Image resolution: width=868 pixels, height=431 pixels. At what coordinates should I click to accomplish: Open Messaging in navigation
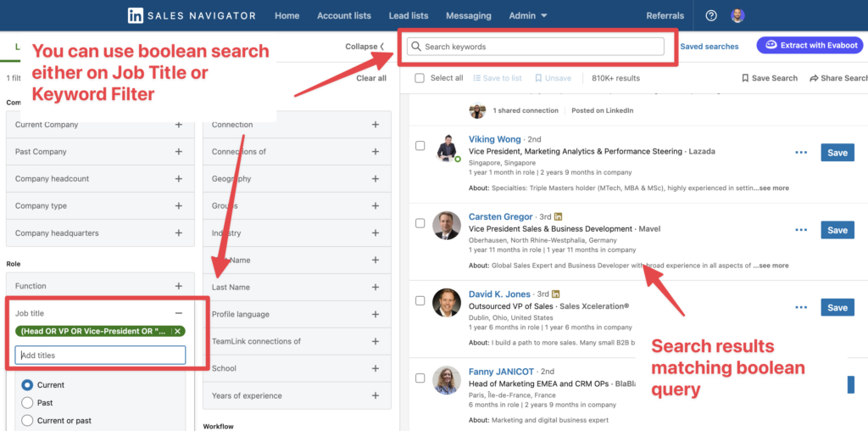click(468, 15)
